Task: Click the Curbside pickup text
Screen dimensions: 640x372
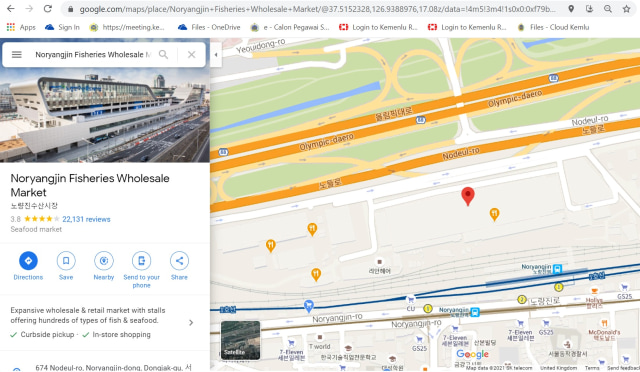Action: click(x=47, y=334)
